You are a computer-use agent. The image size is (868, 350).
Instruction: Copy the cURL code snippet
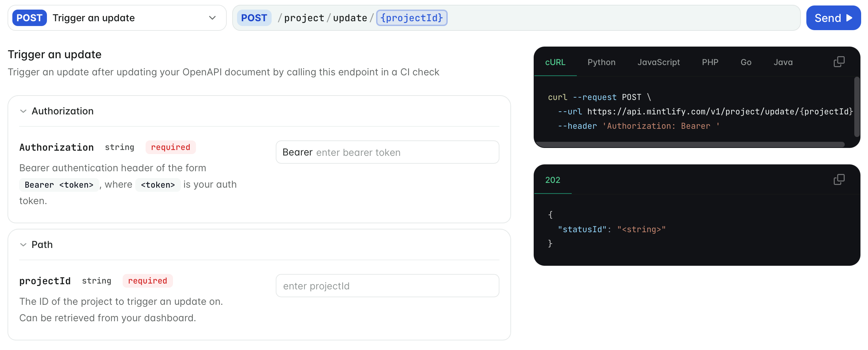[x=840, y=62]
